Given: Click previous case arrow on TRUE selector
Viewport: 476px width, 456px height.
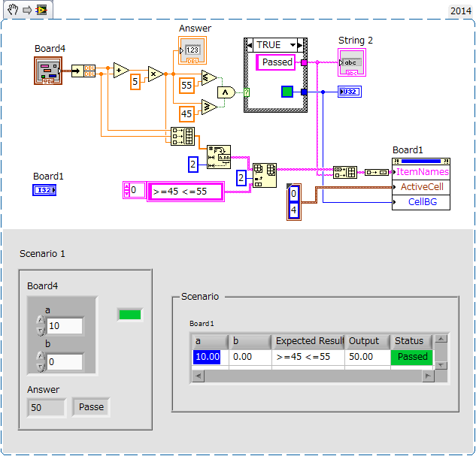Looking at the screenshot, I should tap(250, 44).
